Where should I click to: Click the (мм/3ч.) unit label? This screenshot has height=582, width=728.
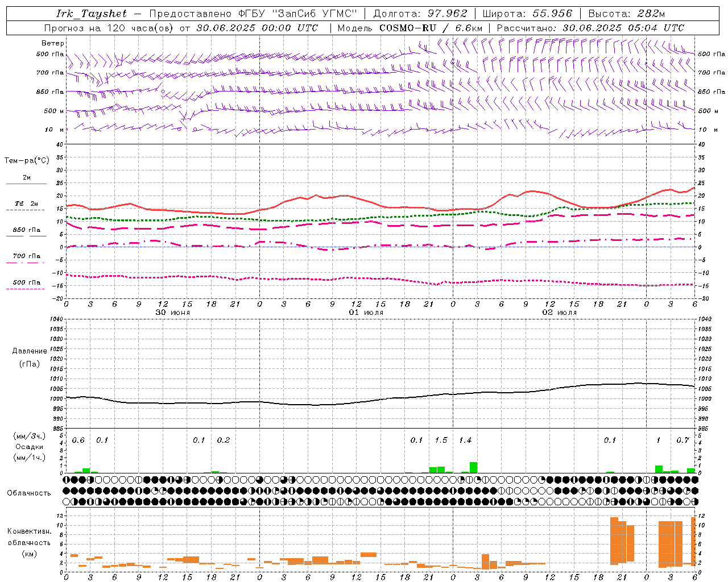tap(30, 436)
